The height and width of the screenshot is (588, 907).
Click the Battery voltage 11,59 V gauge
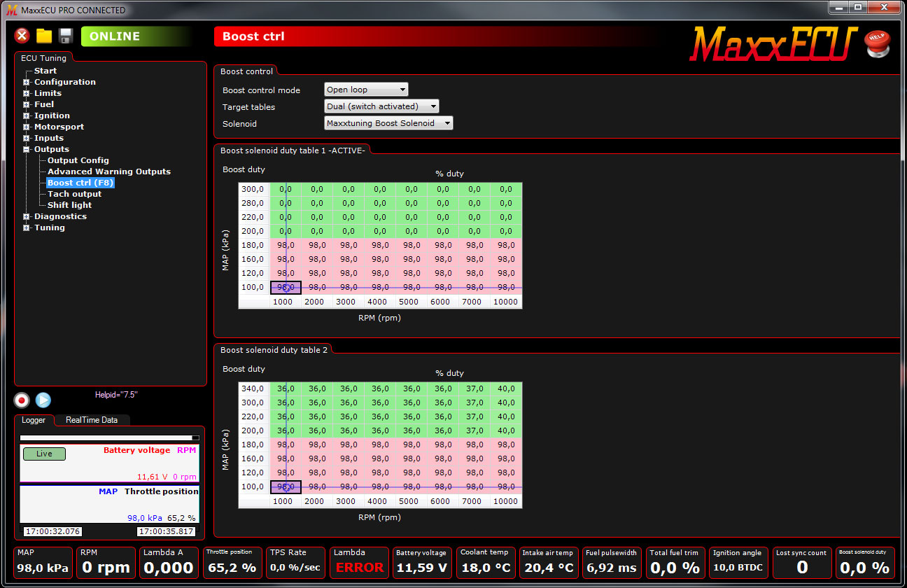coord(421,563)
